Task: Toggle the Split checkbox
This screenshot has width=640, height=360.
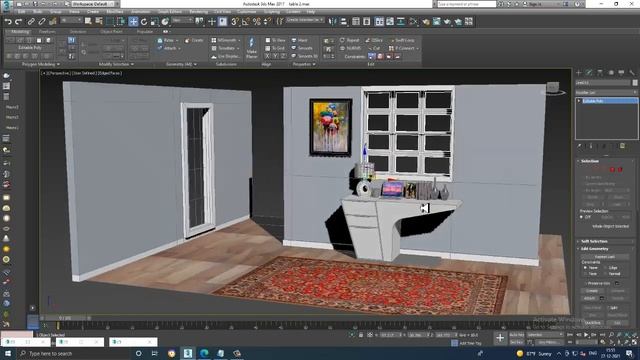Action: (608, 308)
